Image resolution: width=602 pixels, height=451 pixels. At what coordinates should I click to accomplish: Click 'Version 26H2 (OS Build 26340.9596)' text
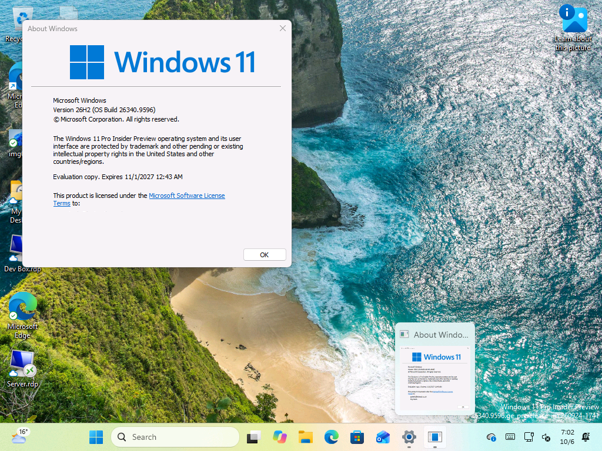coord(104,110)
